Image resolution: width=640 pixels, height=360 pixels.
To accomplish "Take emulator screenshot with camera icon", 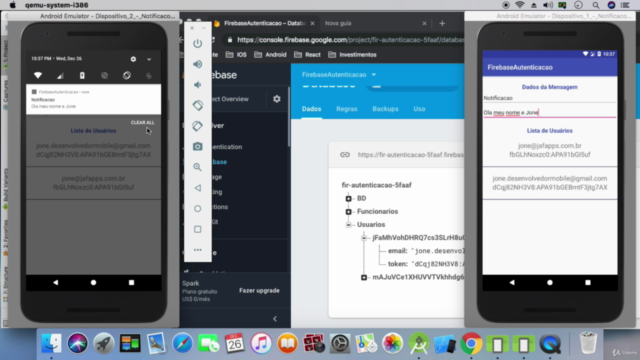I will (198, 147).
